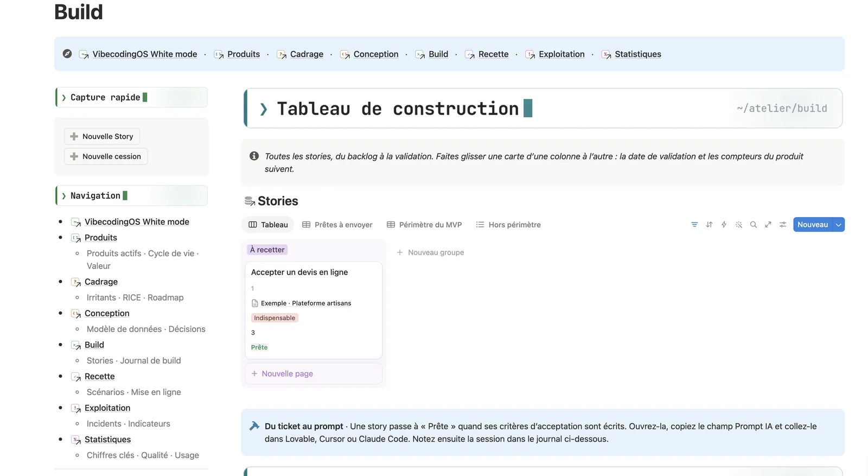Click the 'Nouvelle Story' button
This screenshot has width=868, height=476.
102,136
